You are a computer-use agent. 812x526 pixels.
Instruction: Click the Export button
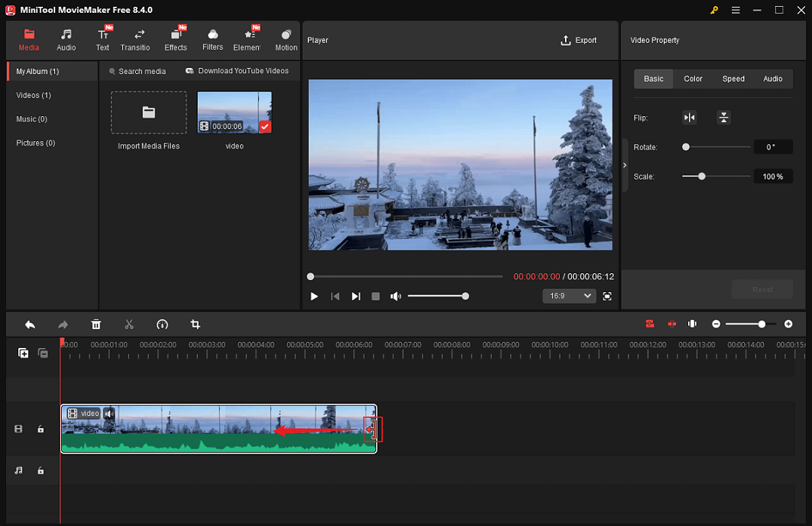(579, 40)
